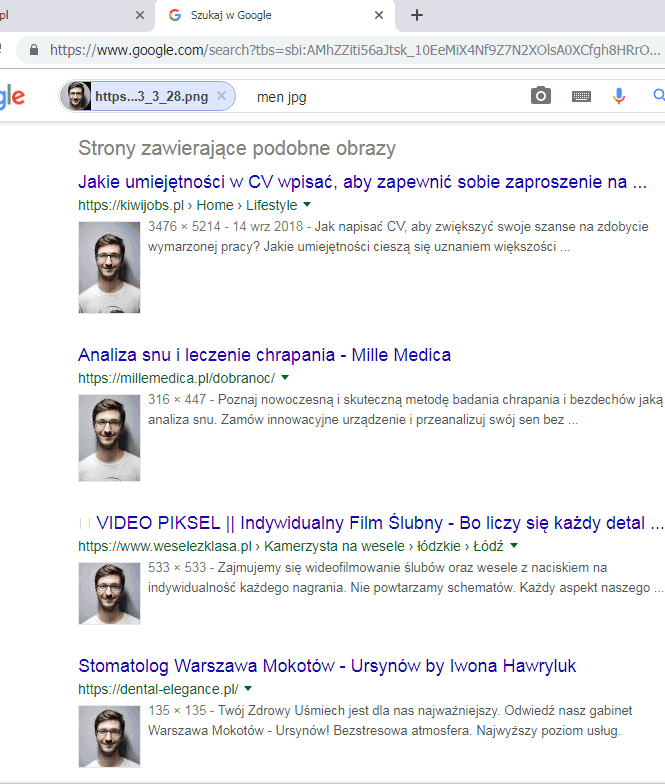
Task: Click the 135 × 135 result snippet
Action: tap(390, 720)
